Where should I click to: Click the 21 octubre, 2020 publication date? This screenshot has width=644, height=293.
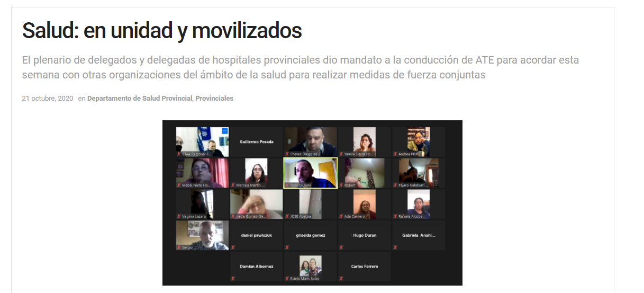click(47, 99)
